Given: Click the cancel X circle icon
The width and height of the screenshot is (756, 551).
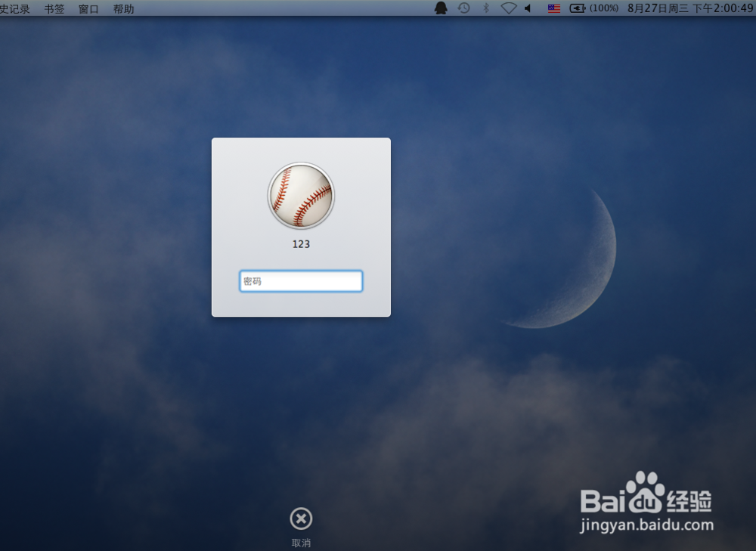Looking at the screenshot, I should [x=301, y=518].
